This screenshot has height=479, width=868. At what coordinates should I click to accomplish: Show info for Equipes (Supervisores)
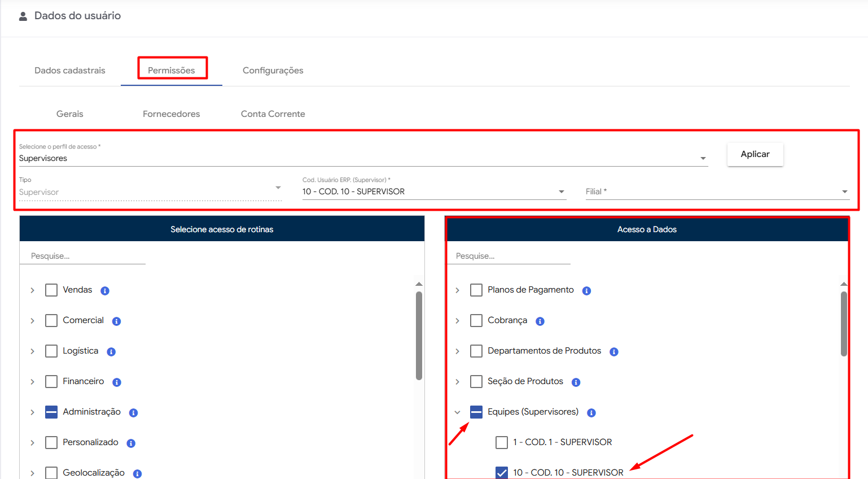[591, 413]
